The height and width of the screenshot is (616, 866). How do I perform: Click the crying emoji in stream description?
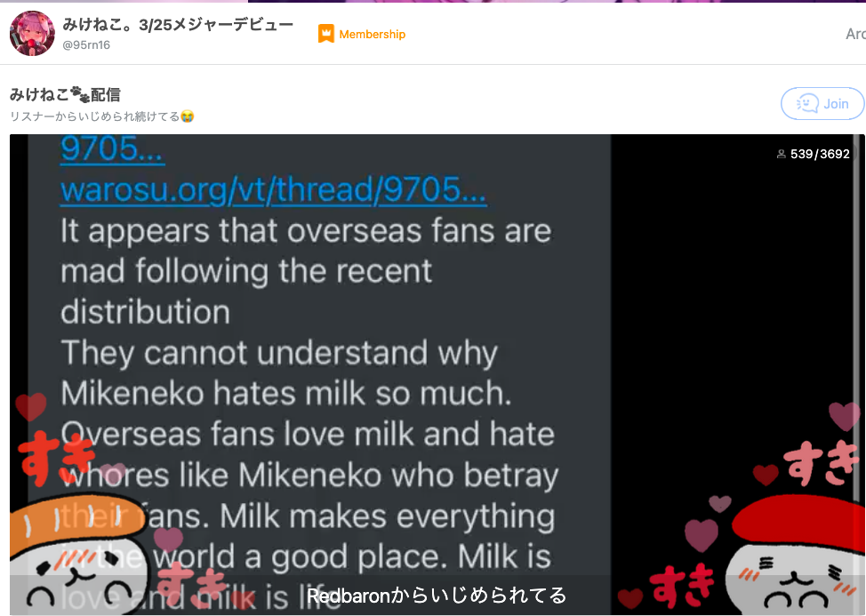click(x=188, y=116)
